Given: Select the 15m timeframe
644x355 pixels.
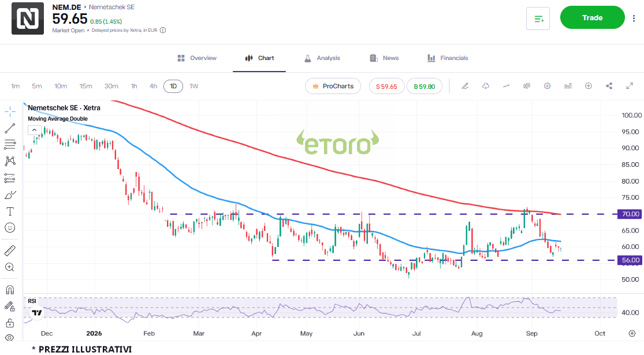Looking at the screenshot, I should point(85,86).
